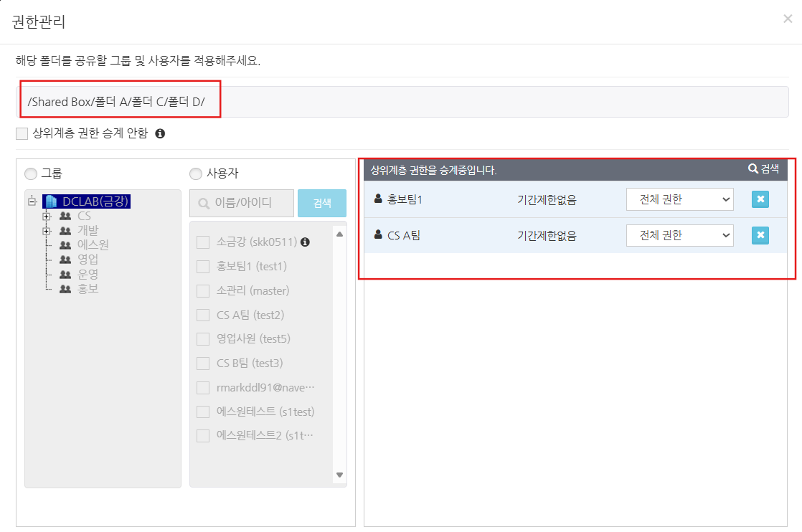Click the blue 검색 button
The width and height of the screenshot is (802, 532).
click(x=322, y=203)
